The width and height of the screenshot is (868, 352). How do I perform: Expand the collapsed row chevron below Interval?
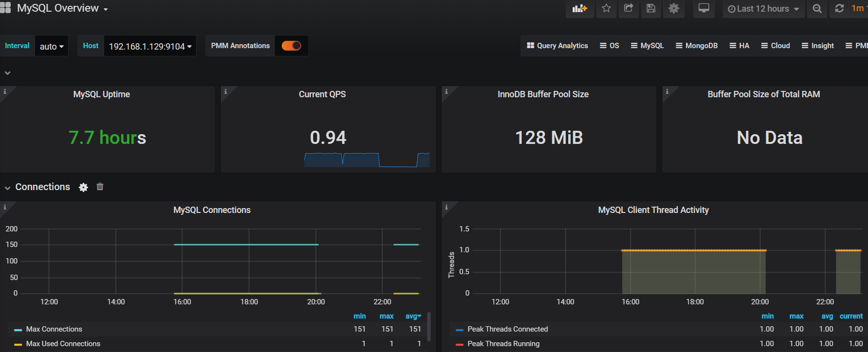(x=7, y=73)
